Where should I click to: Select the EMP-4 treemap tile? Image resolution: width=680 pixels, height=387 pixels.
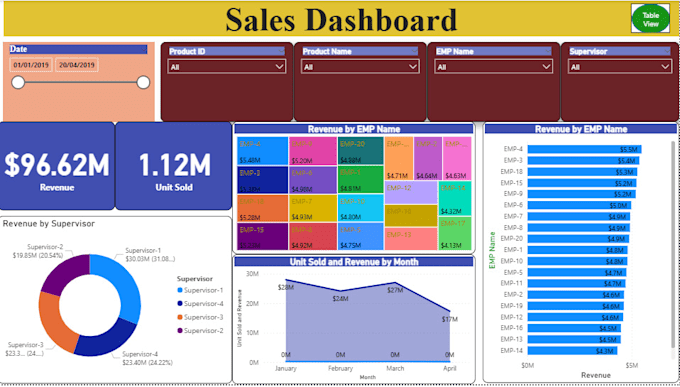pyautogui.click(x=262, y=151)
